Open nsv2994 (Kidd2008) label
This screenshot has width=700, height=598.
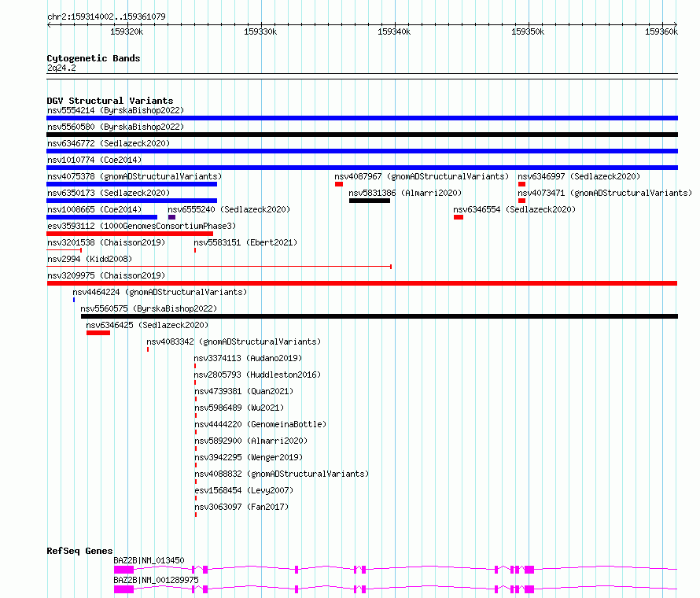click(90, 259)
